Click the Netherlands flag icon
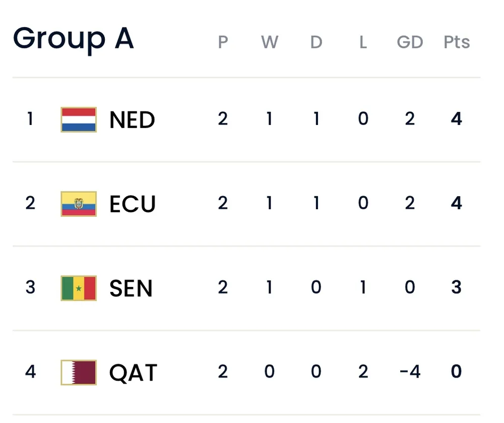This screenshot has width=504, height=423. pos(79,119)
